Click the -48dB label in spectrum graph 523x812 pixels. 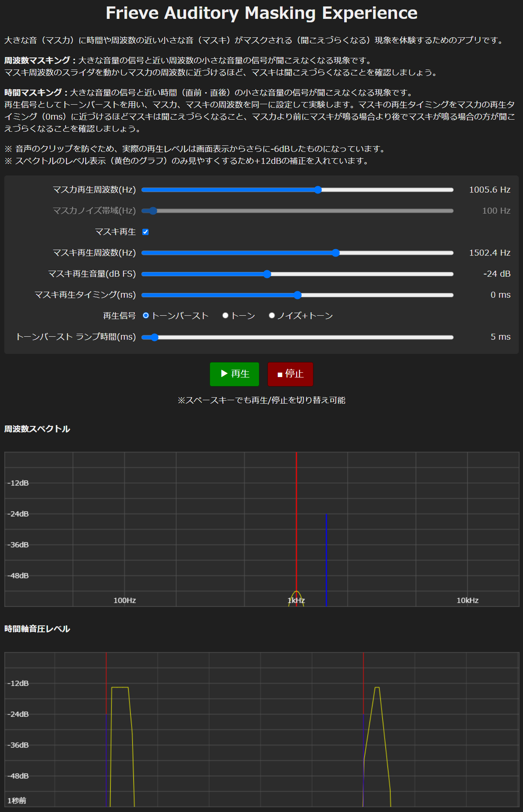18,576
